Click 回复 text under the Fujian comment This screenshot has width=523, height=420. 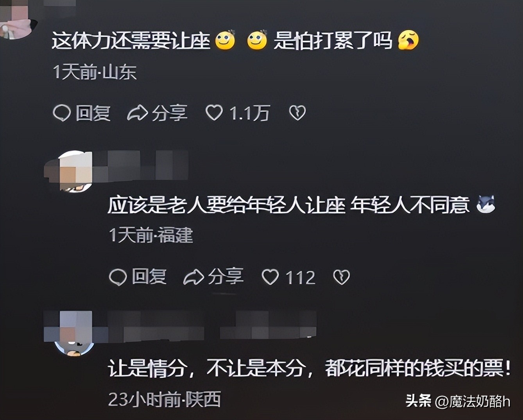click(x=149, y=277)
